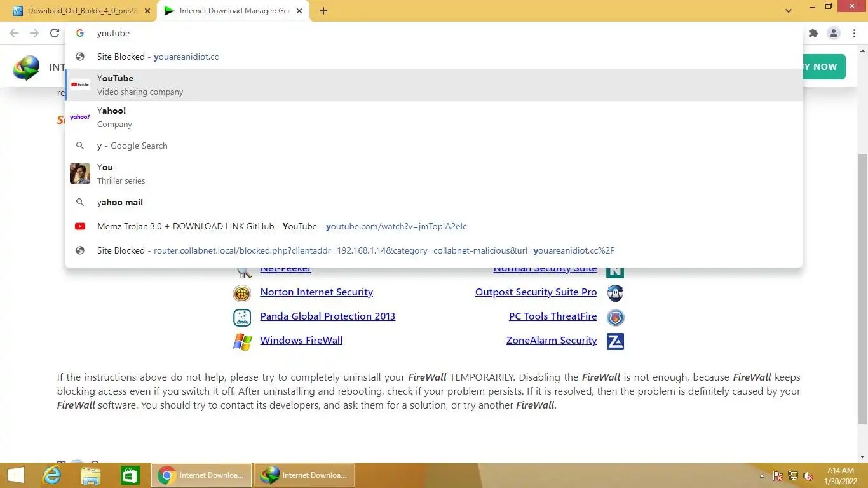This screenshot has width=868, height=488.
Task: Select Site Blocked youareanidiot.cc suggestion
Action: pos(434,57)
